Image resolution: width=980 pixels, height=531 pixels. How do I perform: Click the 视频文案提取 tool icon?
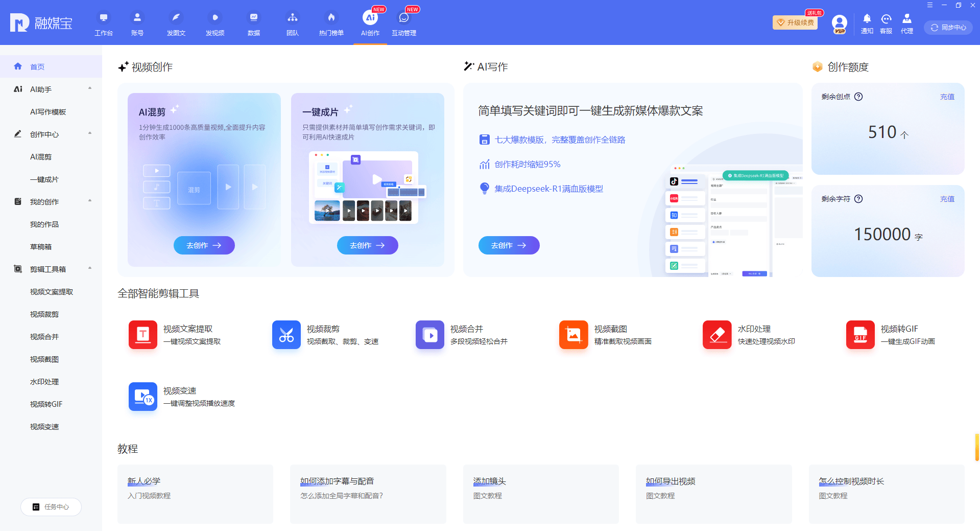pyautogui.click(x=143, y=335)
